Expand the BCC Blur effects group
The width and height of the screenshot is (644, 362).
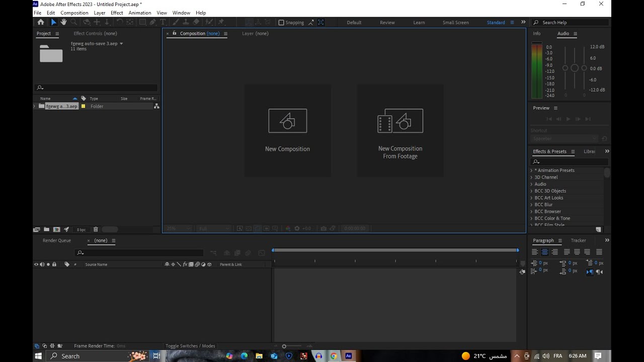531,205
